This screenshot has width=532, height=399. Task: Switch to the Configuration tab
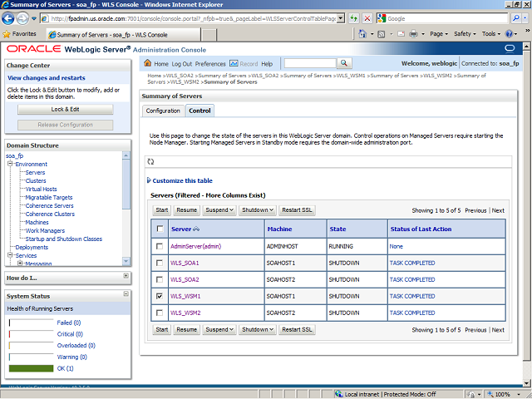tap(163, 111)
